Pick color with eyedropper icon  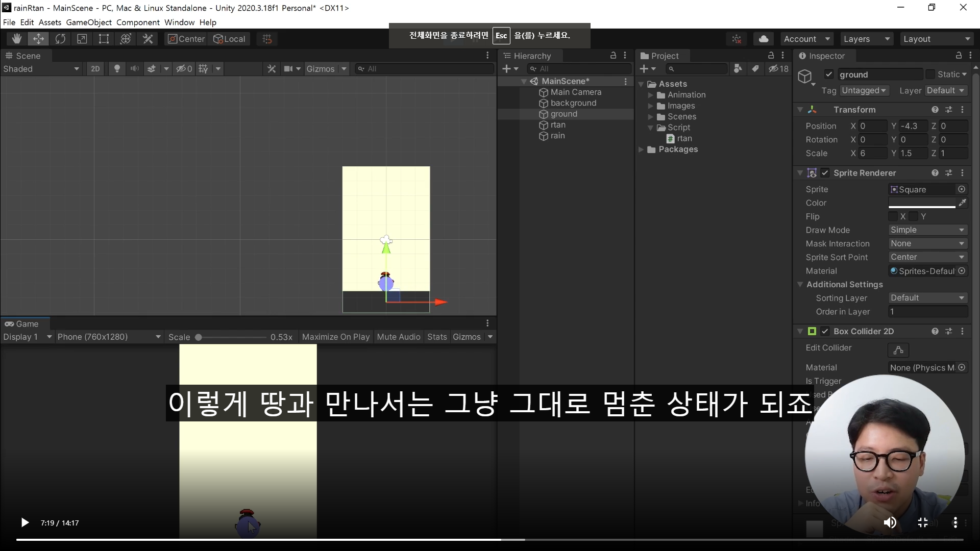962,203
